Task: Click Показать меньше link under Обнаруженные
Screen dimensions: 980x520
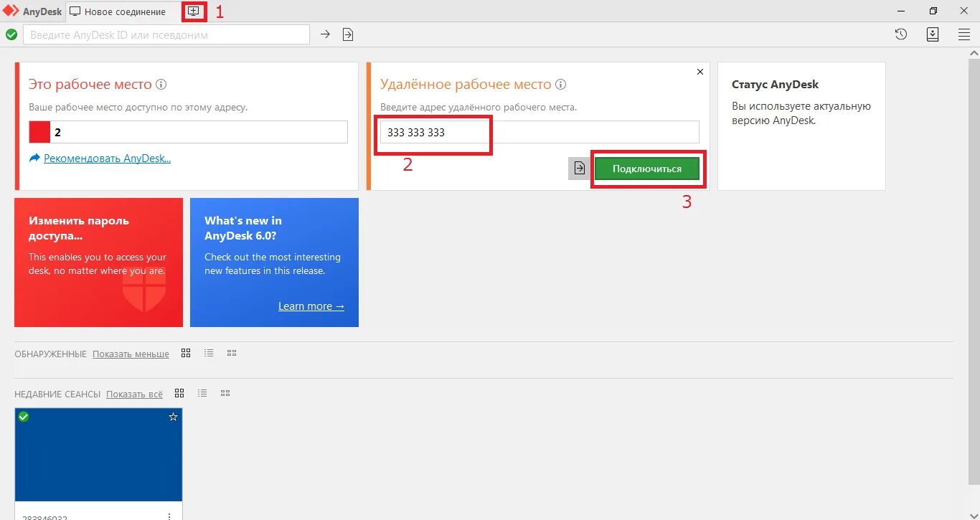Action: (131, 354)
